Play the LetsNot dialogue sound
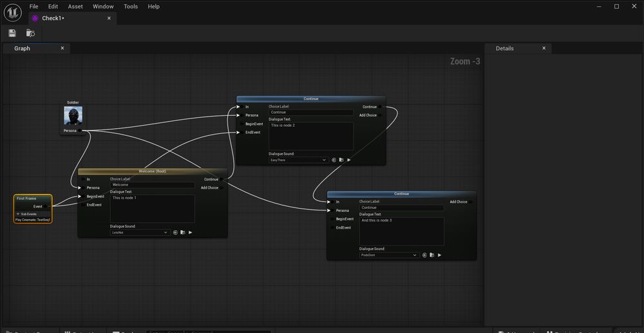This screenshot has width=644, height=333. click(x=190, y=233)
